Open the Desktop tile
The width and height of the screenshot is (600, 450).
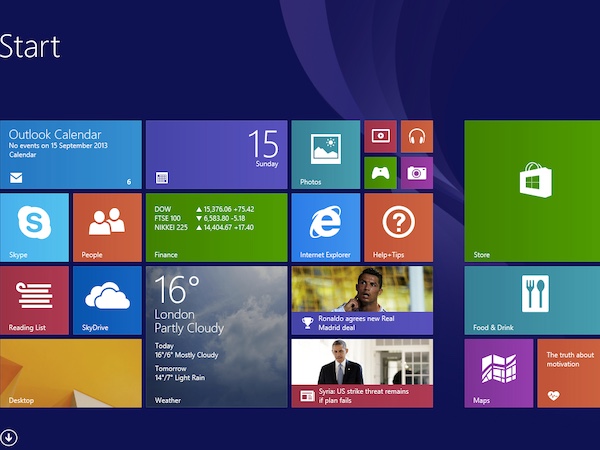tap(71, 373)
